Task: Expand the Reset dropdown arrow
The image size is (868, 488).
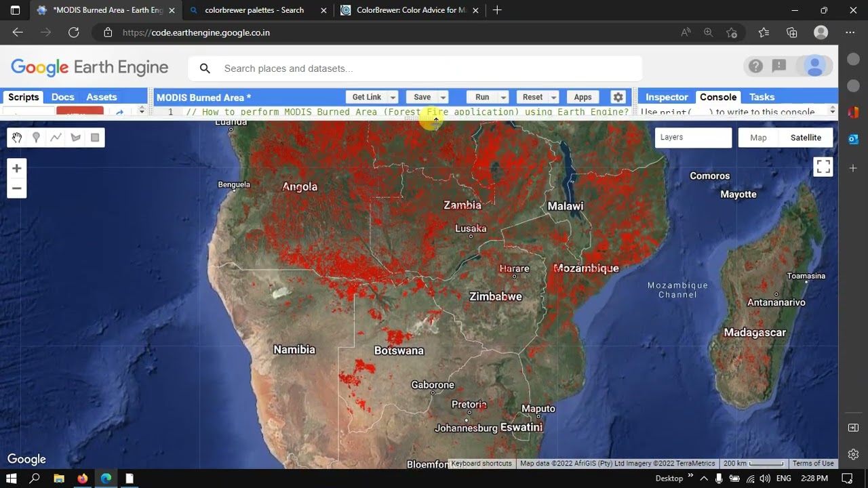Action: tap(554, 97)
